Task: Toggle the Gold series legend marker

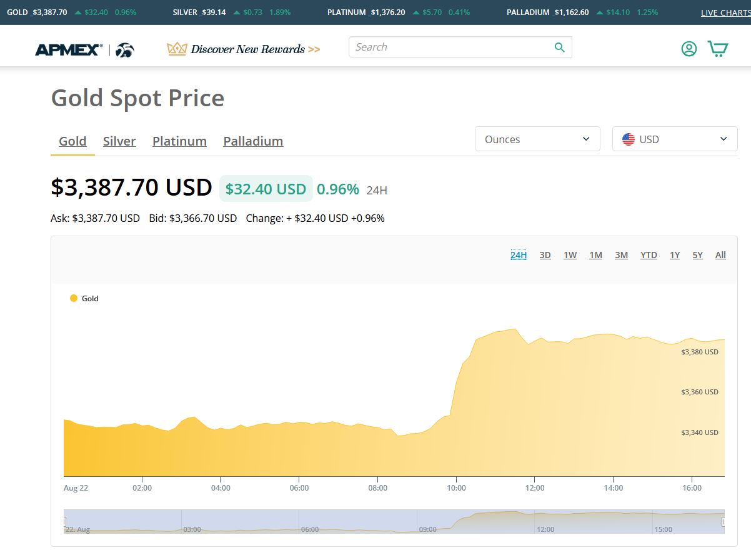Action: pos(74,299)
